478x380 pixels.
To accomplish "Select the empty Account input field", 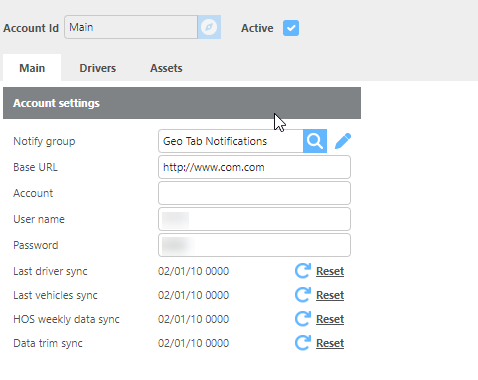I will 254,193.
